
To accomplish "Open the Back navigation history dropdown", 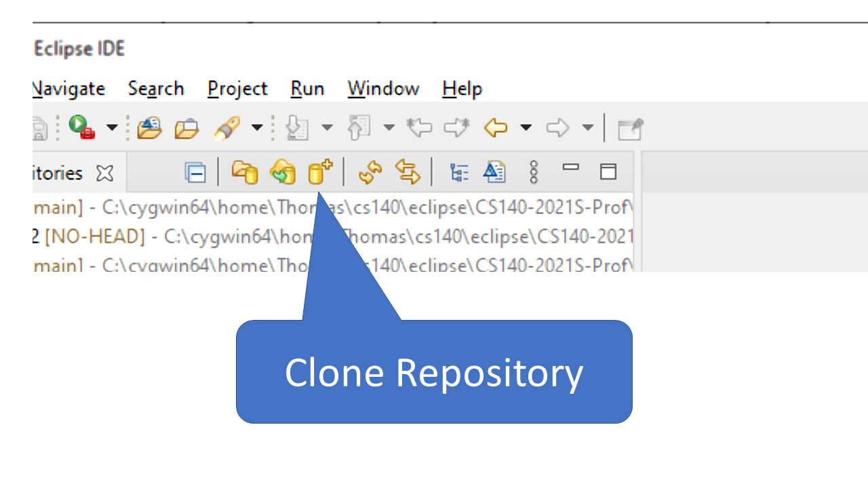I will pos(526,127).
